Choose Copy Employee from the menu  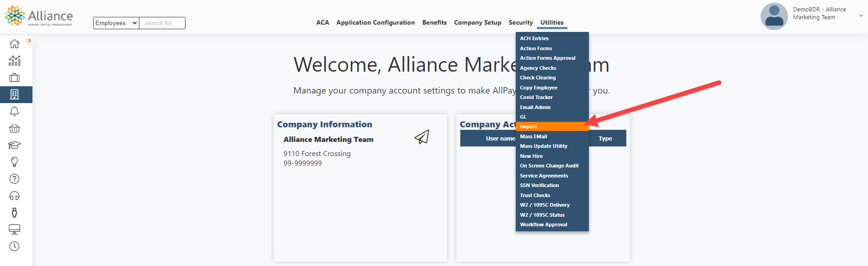[x=552, y=88]
